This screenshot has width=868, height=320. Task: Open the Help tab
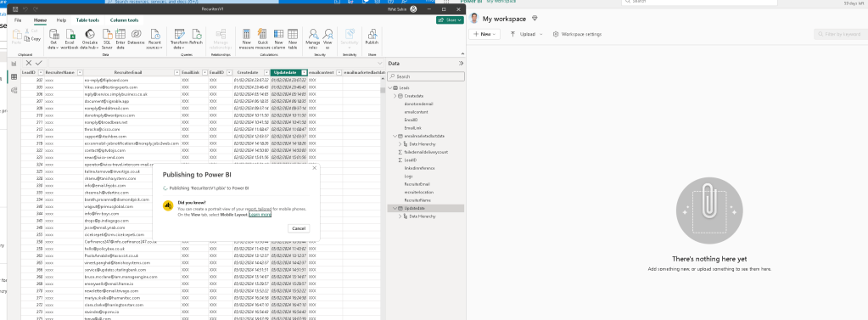(61, 20)
